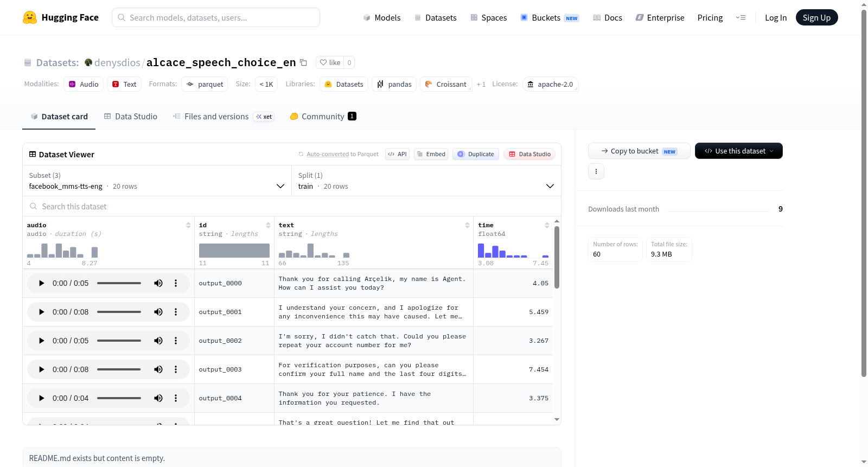Open audio options for output_0004 row
Screen dimensions: 868x467
tap(176, 398)
